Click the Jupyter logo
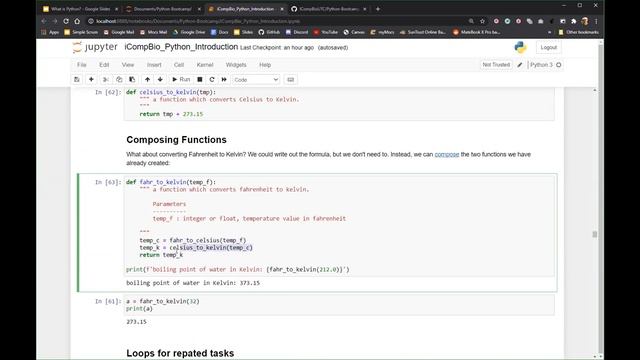This screenshot has width=640, height=360. (95, 47)
